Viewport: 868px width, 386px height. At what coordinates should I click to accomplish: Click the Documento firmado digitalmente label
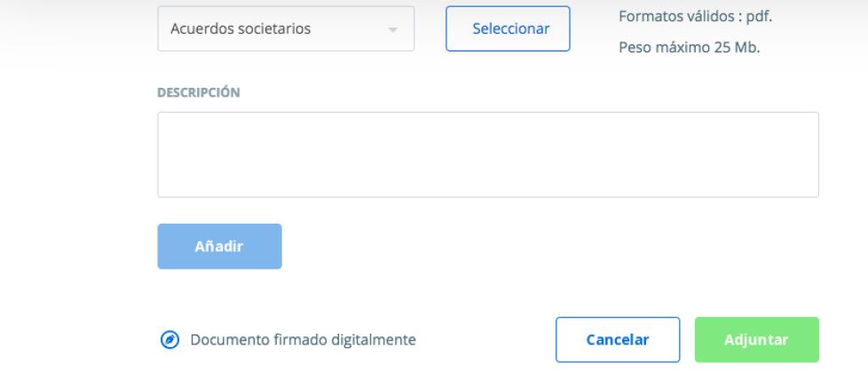click(x=303, y=340)
